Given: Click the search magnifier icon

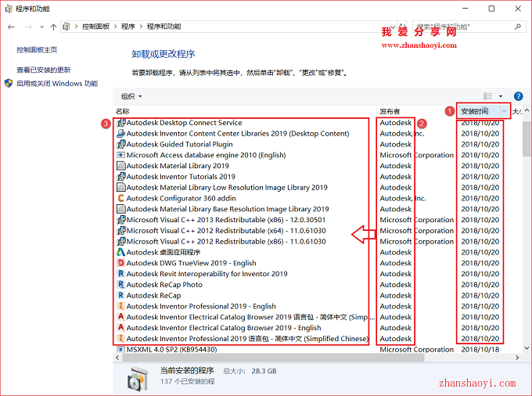Looking at the screenshot, I should pyautogui.click(x=517, y=27).
